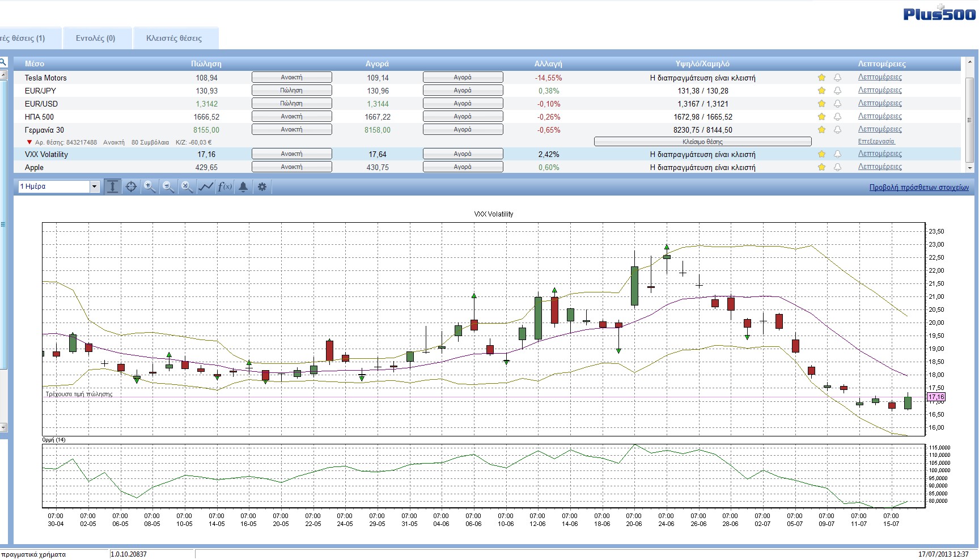Select the Apple instrument row
The width and height of the screenshot is (979, 560).
tap(488, 167)
